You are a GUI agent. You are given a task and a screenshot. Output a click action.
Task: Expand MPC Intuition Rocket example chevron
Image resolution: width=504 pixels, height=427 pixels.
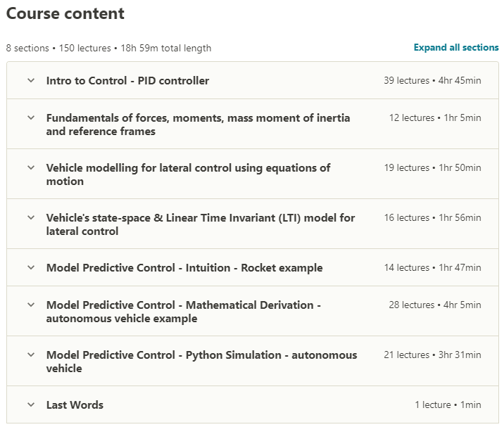pyautogui.click(x=31, y=267)
